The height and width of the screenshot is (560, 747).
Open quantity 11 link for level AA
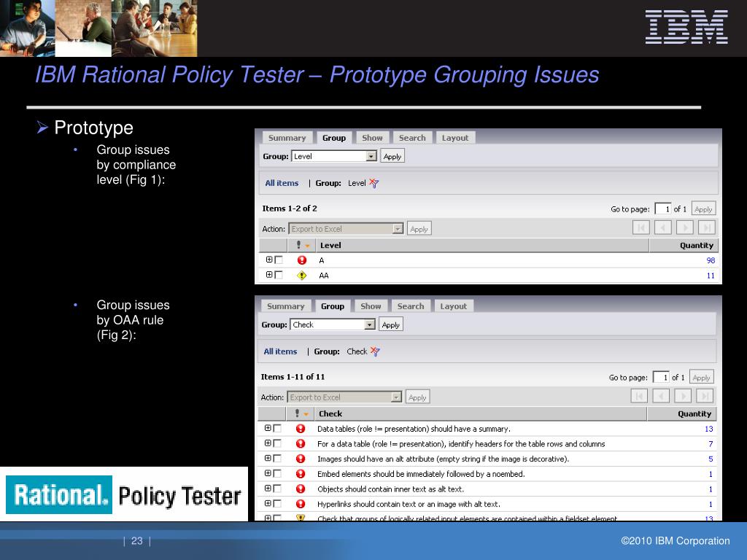coord(711,276)
